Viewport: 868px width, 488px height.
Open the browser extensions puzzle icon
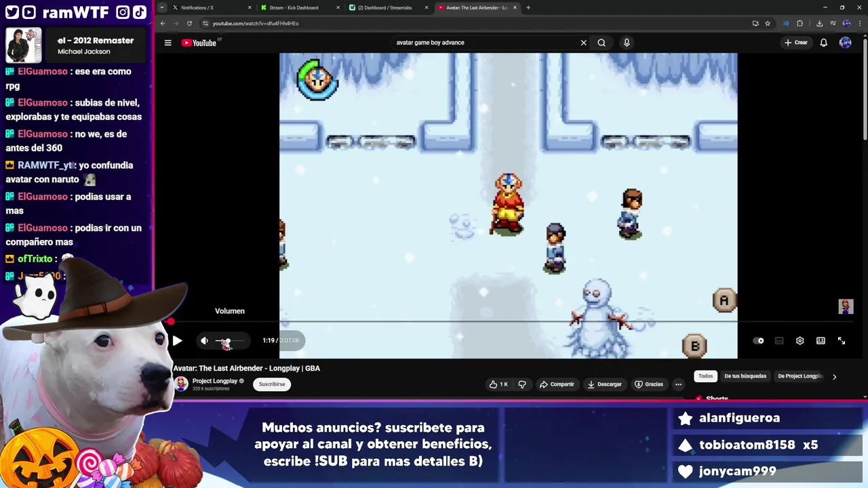coord(800,23)
